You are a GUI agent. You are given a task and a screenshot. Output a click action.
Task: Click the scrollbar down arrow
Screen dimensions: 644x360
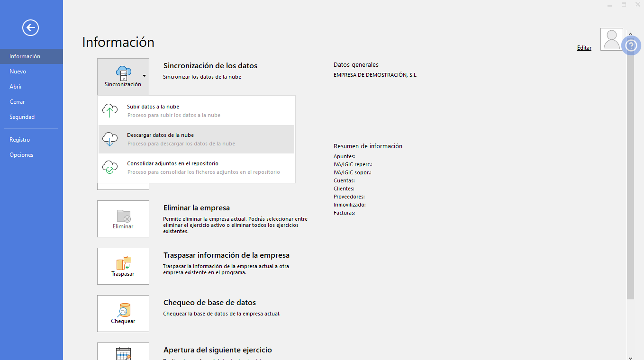[630, 358]
